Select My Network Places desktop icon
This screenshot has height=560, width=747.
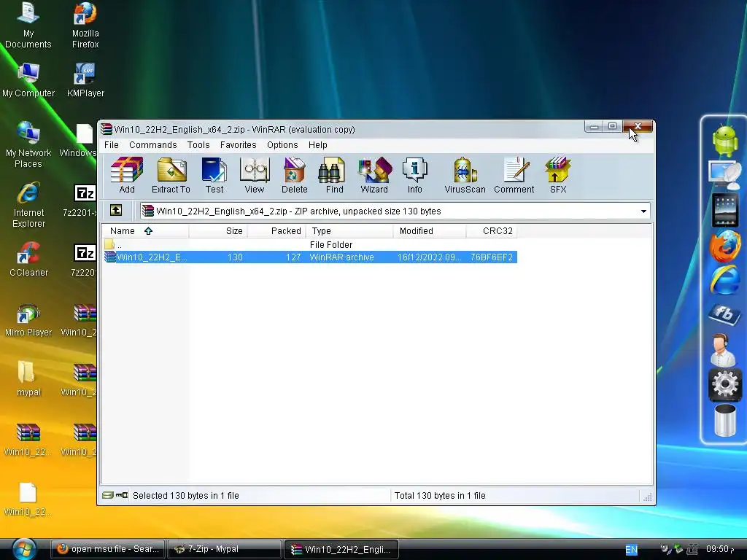[x=28, y=145]
